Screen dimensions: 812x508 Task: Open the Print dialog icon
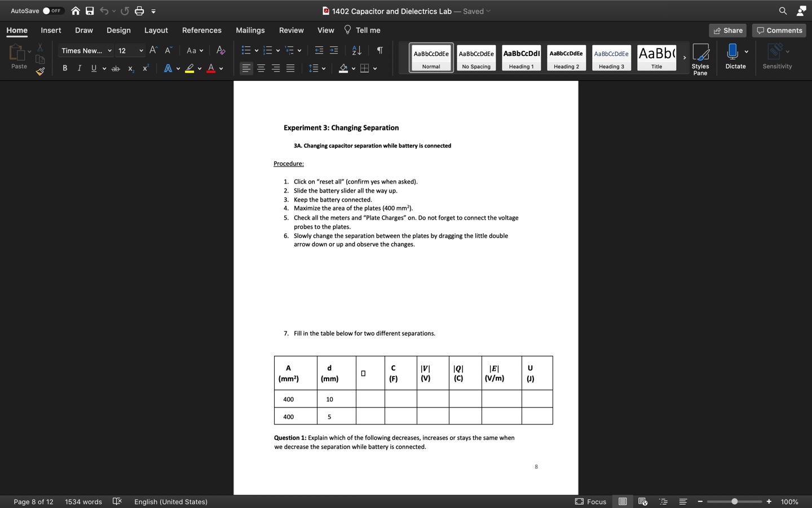(139, 11)
